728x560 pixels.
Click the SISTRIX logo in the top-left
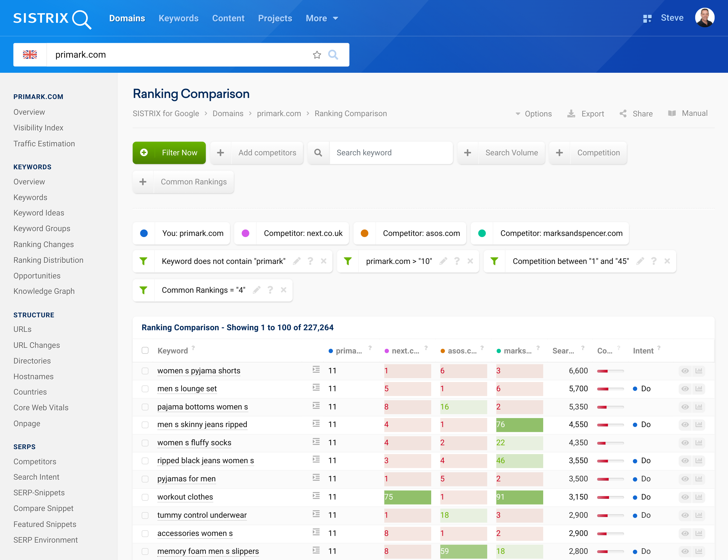point(53,18)
